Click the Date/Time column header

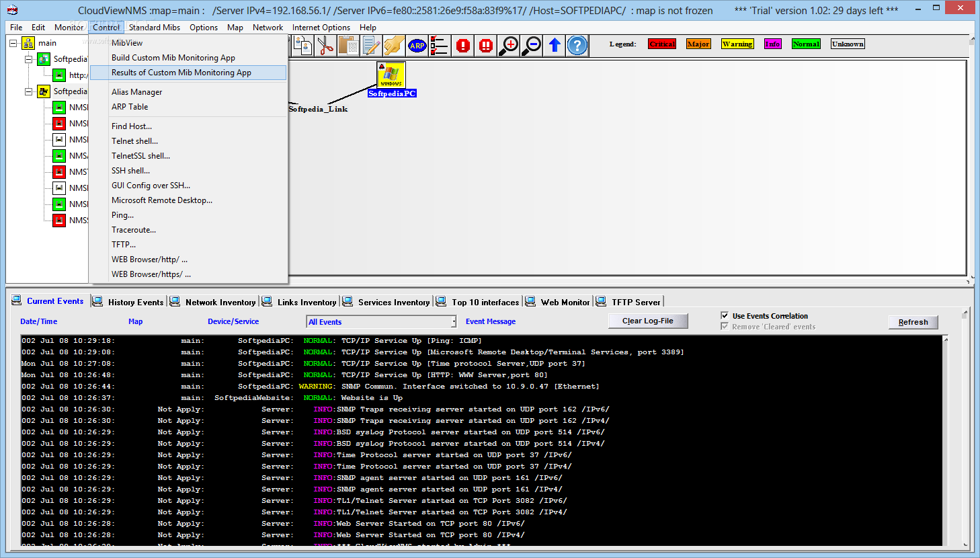coord(39,321)
